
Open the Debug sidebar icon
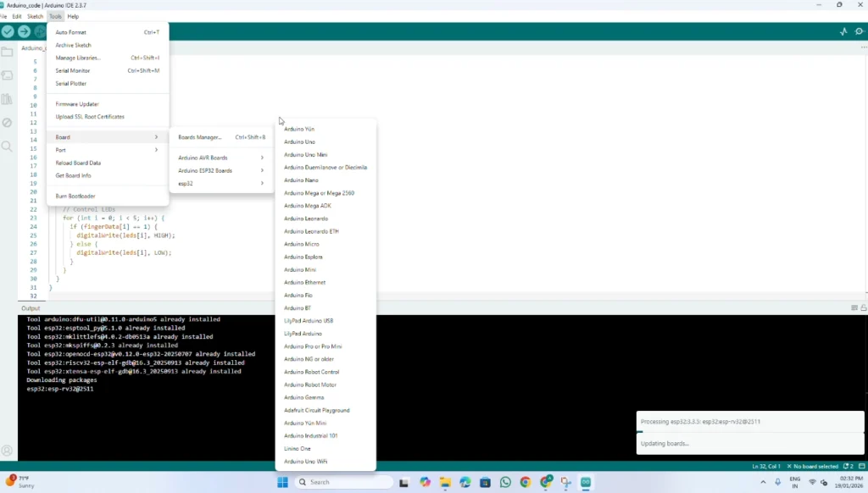click(x=7, y=123)
